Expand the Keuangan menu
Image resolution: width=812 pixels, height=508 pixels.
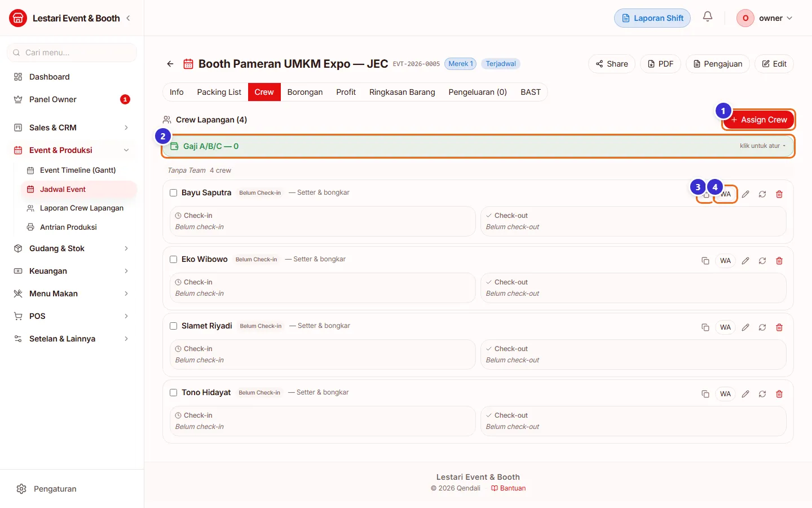point(72,271)
